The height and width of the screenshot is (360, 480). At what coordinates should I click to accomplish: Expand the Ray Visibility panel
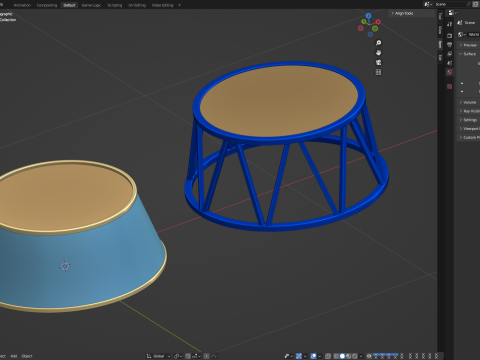(469, 111)
